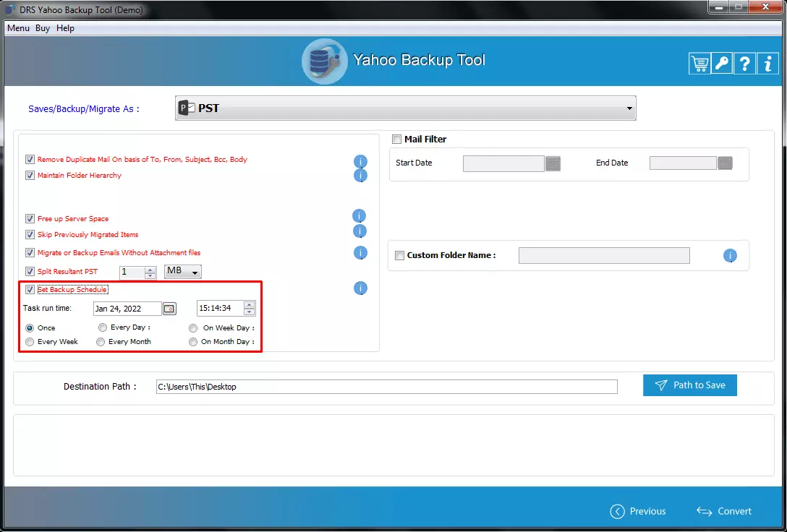Toggle Set Backup Schedule checkbox
The image size is (787, 532).
click(30, 289)
